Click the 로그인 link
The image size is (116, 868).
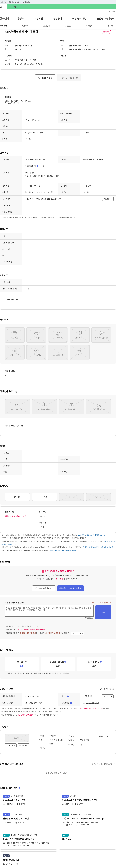tap(108, 11)
